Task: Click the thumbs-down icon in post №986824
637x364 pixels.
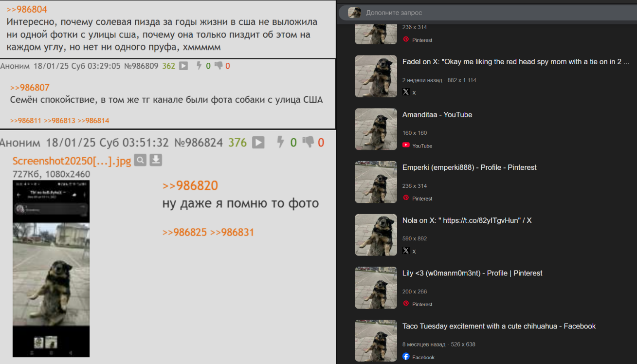Action: (308, 142)
